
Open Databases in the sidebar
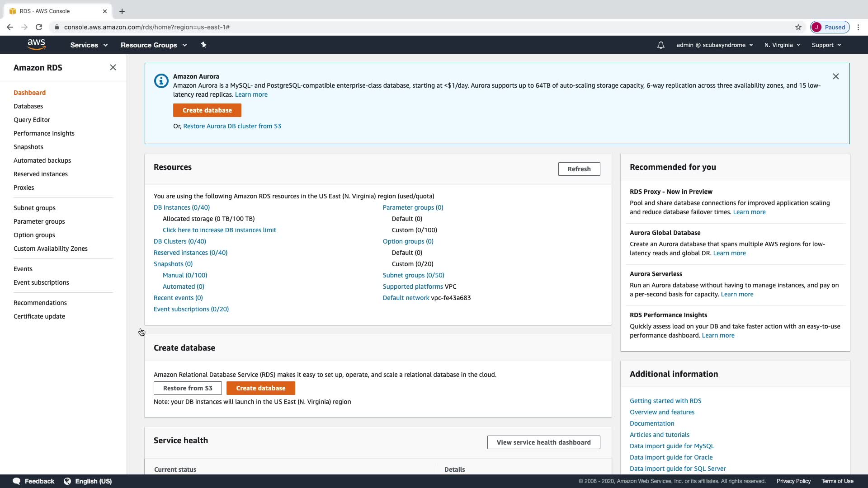point(28,106)
